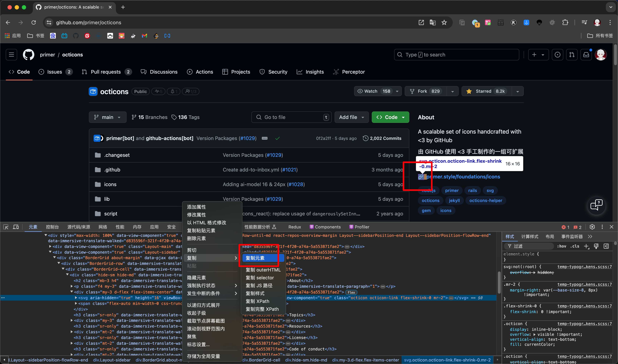Switch to 控制台 DevTools tab
This screenshot has width=618, height=364.
pos(52,227)
